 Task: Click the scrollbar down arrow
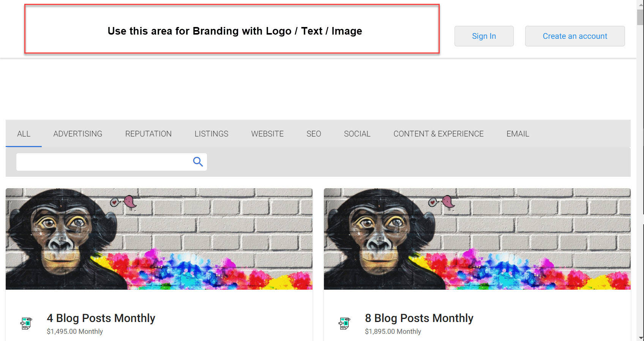[641, 338]
